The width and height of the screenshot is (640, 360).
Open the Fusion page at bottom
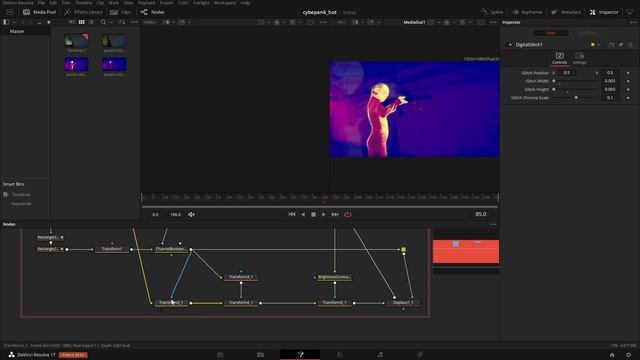tap(300, 355)
